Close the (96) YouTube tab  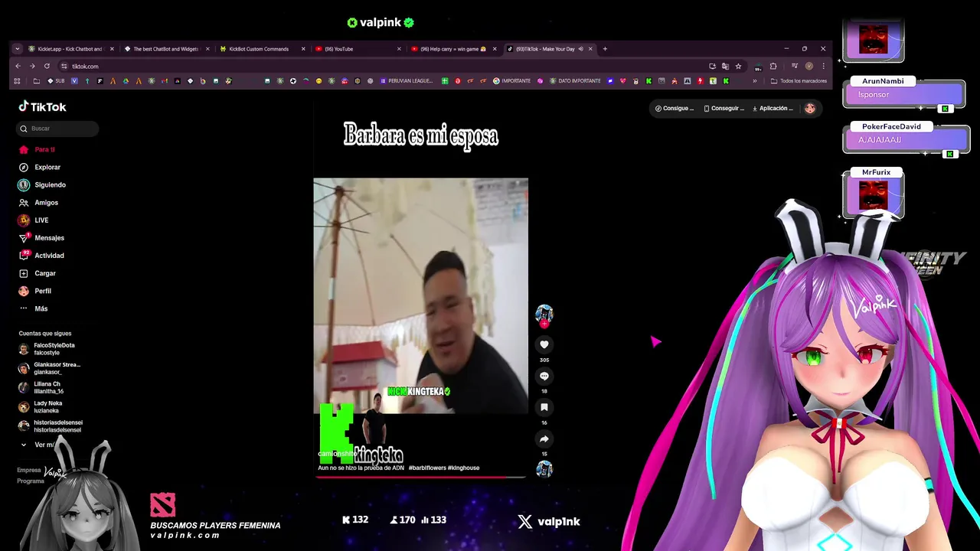click(x=399, y=49)
